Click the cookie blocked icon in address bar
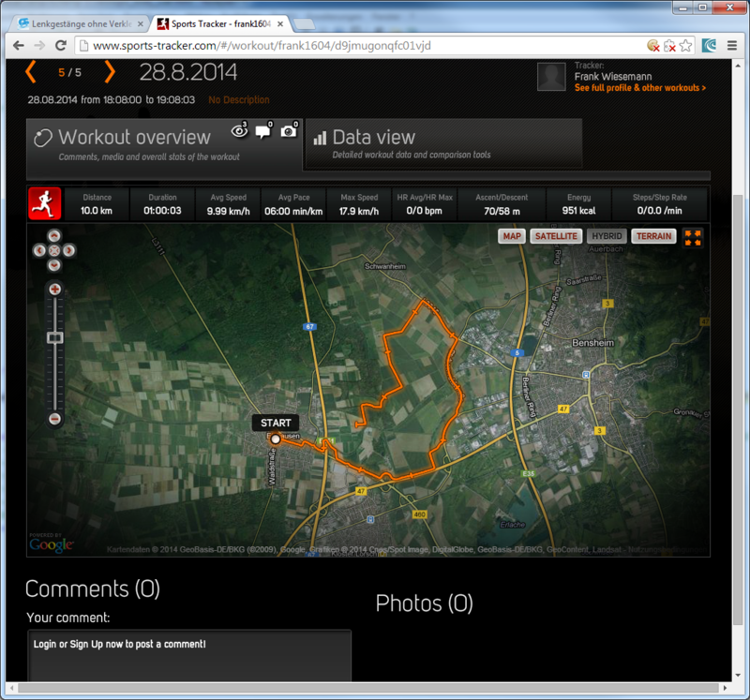This screenshot has width=750, height=700. [653, 45]
